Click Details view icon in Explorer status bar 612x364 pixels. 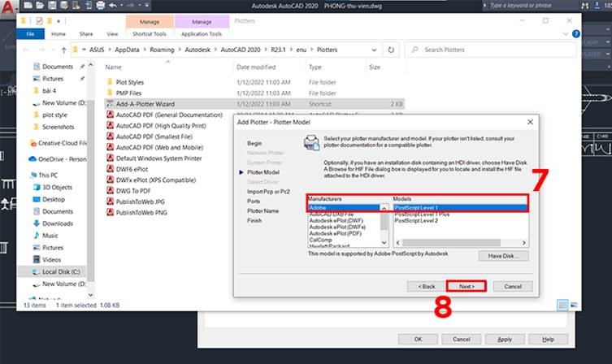[x=562, y=305]
